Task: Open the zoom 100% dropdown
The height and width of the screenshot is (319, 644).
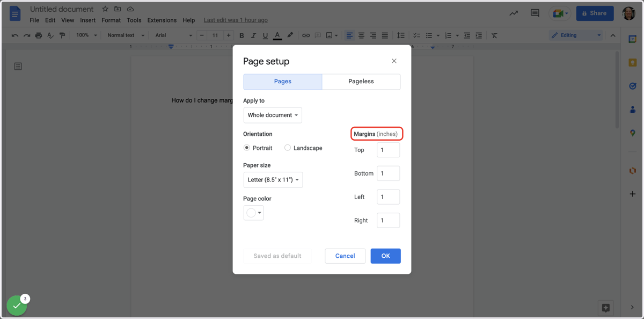Action: [x=86, y=35]
